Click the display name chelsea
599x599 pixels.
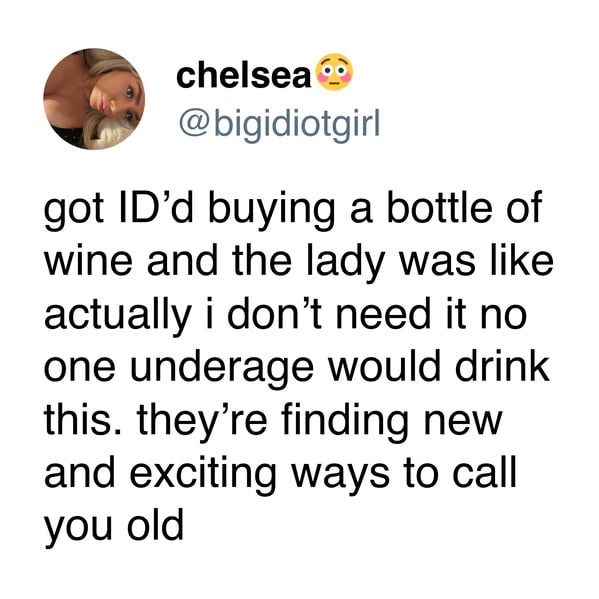(244, 75)
